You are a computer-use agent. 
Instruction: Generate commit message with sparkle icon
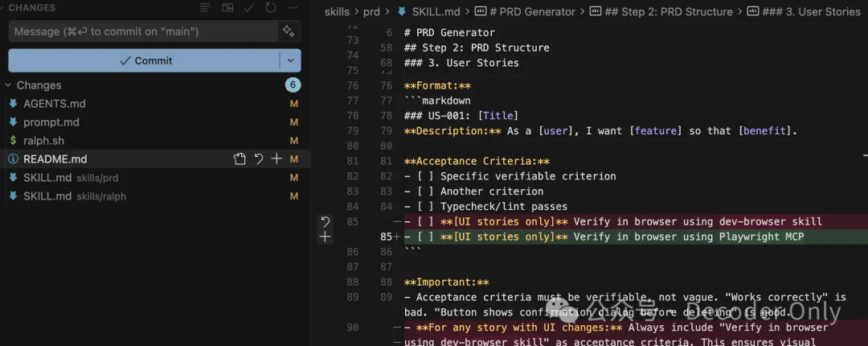[x=288, y=31]
